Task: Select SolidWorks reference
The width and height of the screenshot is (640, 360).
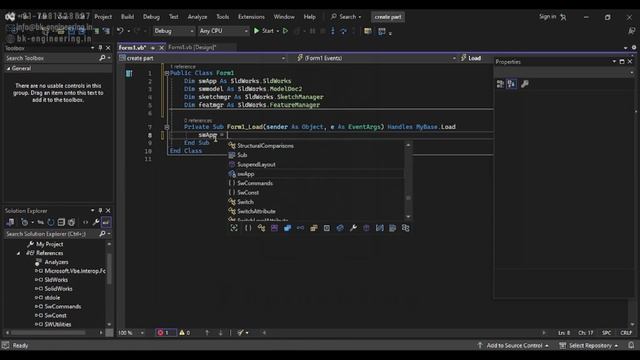Action: (58, 289)
